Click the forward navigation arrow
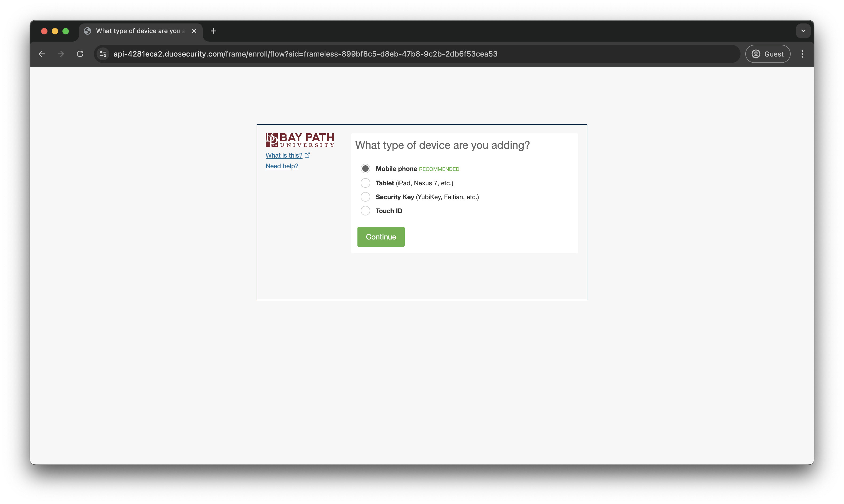 click(61, 54)
